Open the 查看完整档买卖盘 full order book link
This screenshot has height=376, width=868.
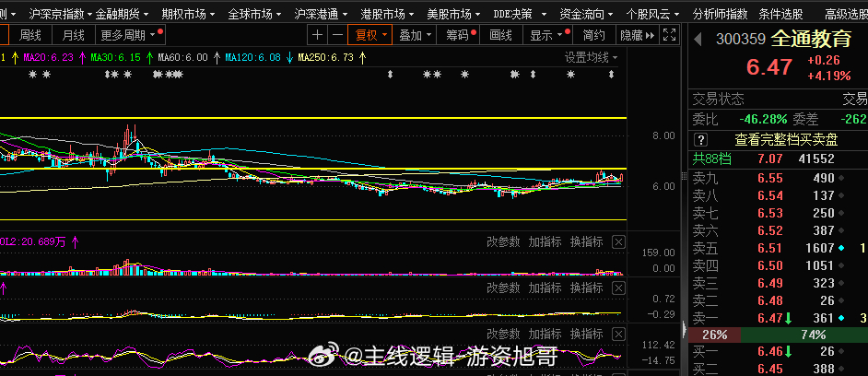click(x=786, y=139)
